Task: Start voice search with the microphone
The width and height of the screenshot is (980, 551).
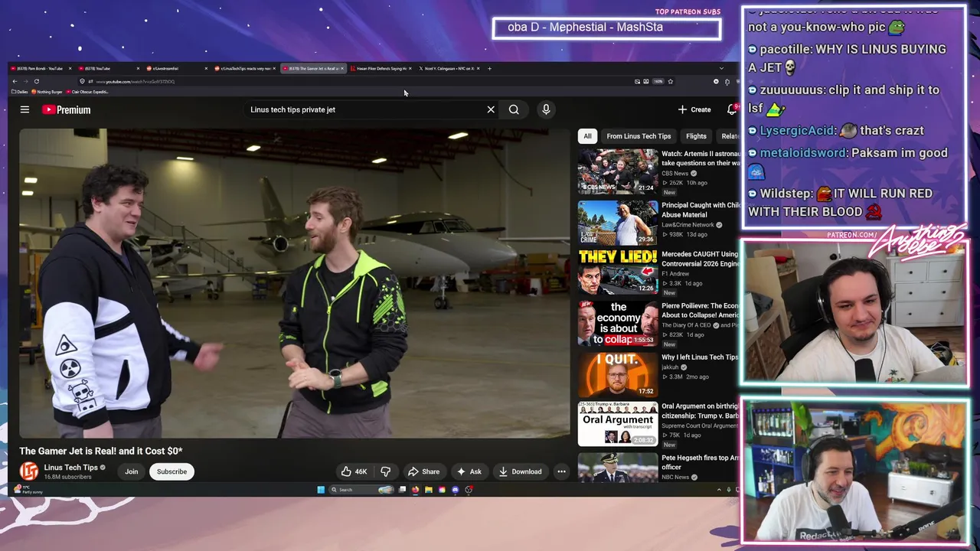Action: (x=546, y=109)
